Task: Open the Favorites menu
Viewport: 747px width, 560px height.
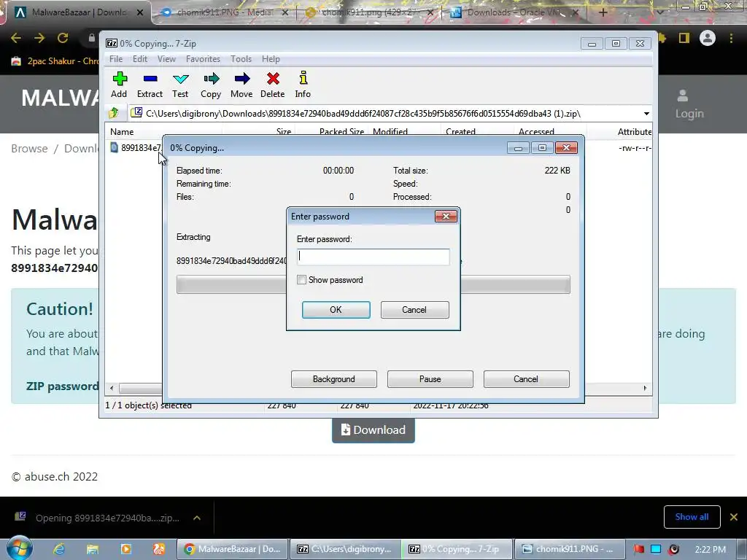Action: [203, 59]
